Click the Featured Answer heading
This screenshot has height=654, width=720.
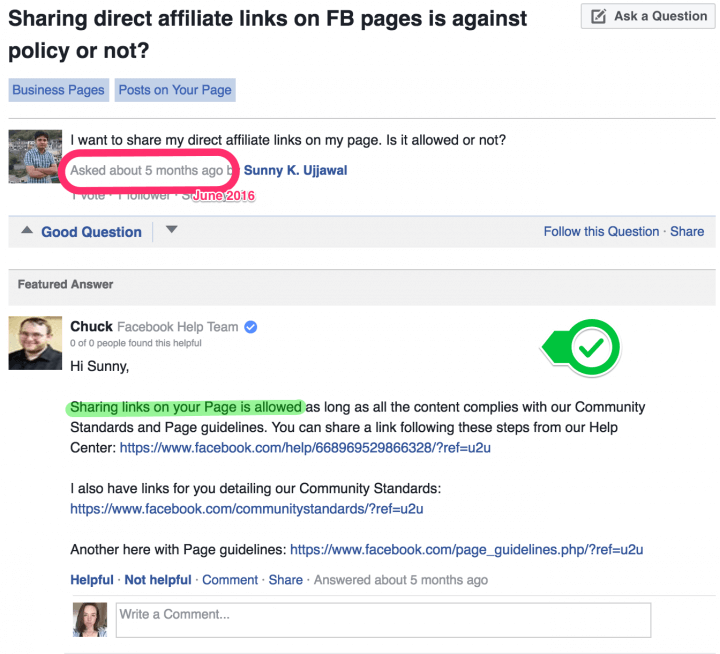(65, 284)
